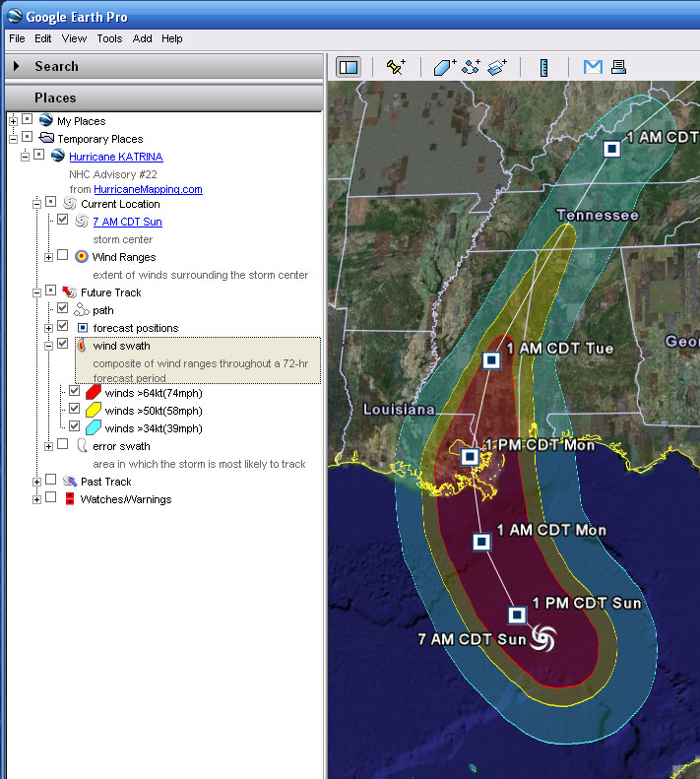Select the Print toolbar icon
Image resolution: width=700 pixels, height=779 pixels.
618,67
